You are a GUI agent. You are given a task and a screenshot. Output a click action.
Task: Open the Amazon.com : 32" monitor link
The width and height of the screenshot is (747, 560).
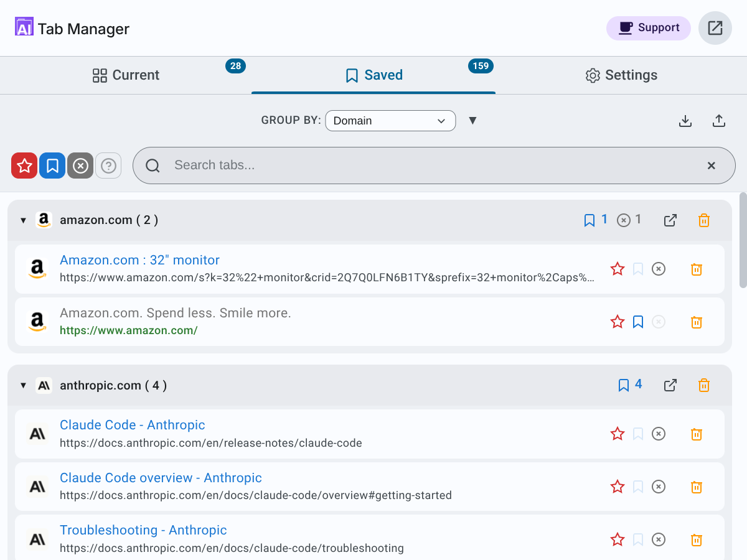tap(139, 260)
